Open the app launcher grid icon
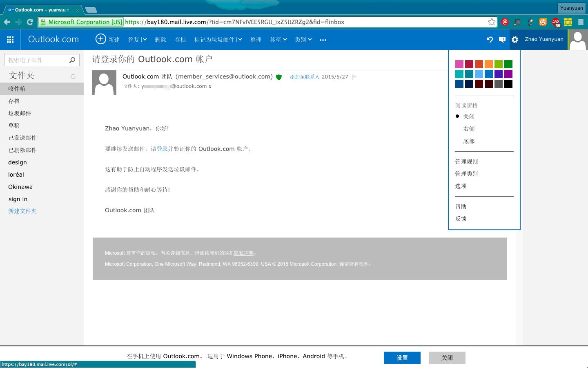 (10, 40)
